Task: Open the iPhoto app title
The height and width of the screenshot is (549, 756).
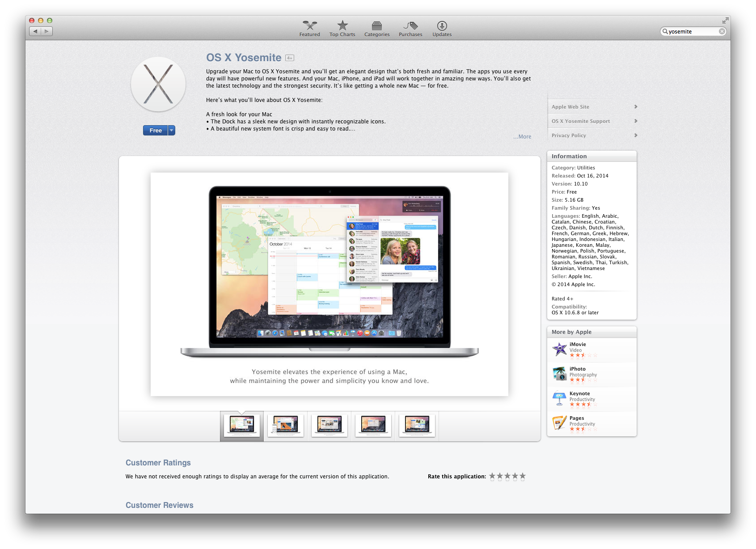Action: [578, 369]
